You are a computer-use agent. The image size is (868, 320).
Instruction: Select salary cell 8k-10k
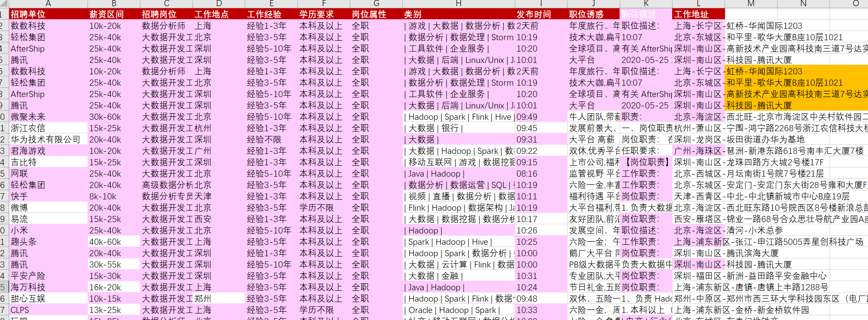114,196
